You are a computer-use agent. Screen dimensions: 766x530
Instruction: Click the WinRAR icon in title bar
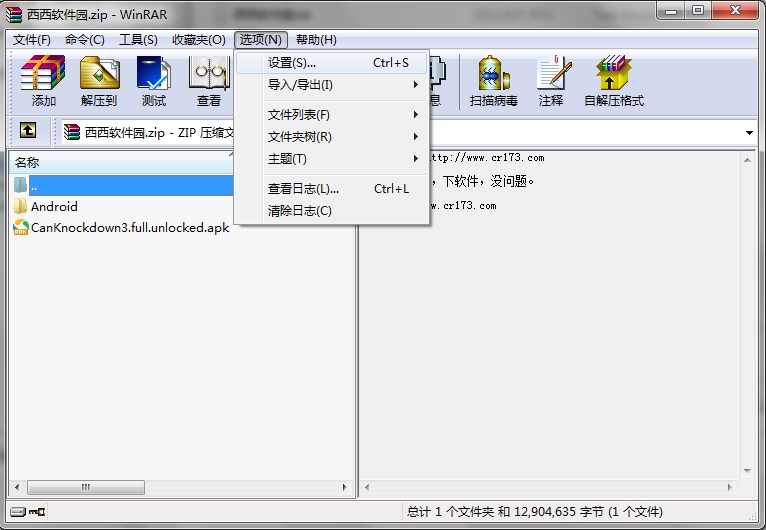(14, 14)
